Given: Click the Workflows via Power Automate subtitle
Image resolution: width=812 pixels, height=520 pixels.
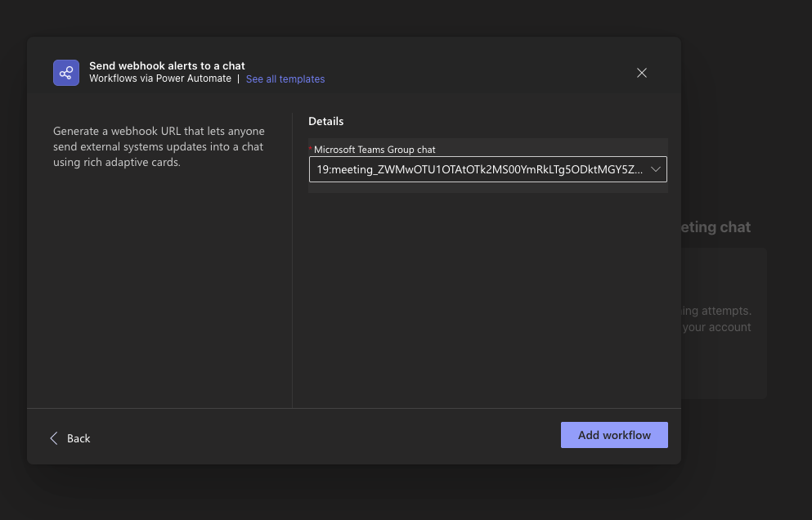Looking at the screenshot, I should 160,79.
